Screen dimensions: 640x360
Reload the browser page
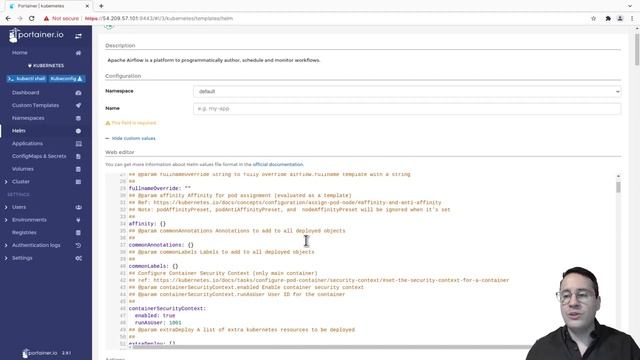click(31, 18)
